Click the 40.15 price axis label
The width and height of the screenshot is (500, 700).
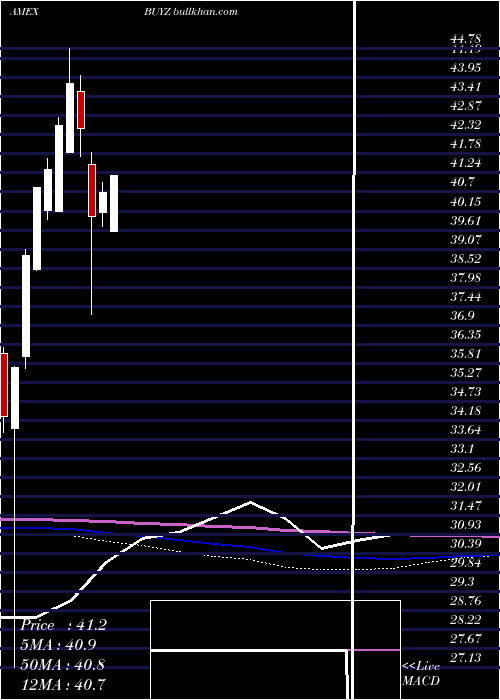point(465,201)
